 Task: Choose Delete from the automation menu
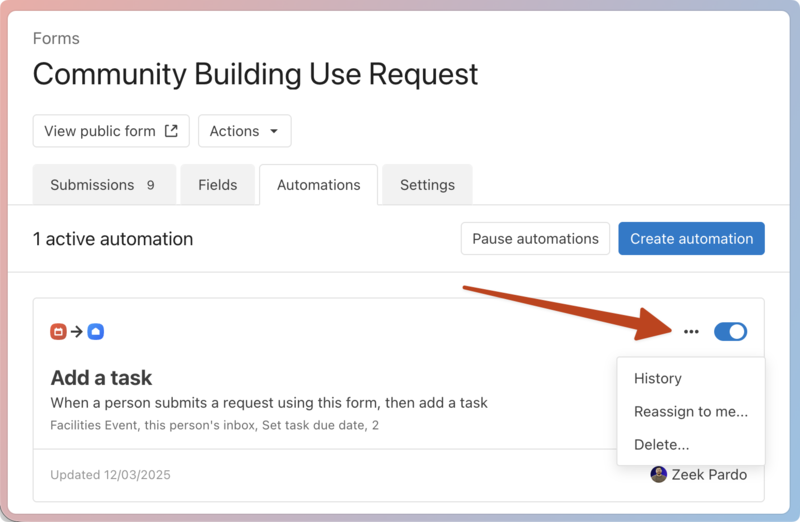pos(661,444)
